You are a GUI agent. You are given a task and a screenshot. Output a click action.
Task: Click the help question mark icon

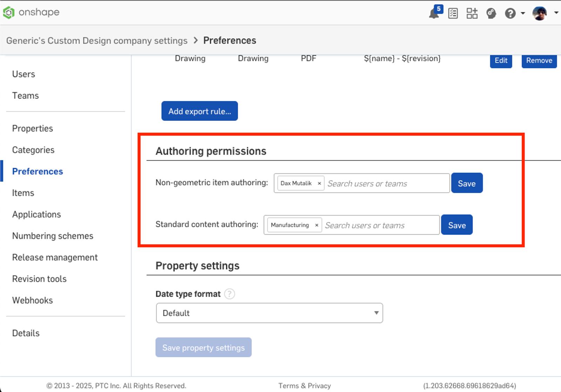click(x=511, y=13)
